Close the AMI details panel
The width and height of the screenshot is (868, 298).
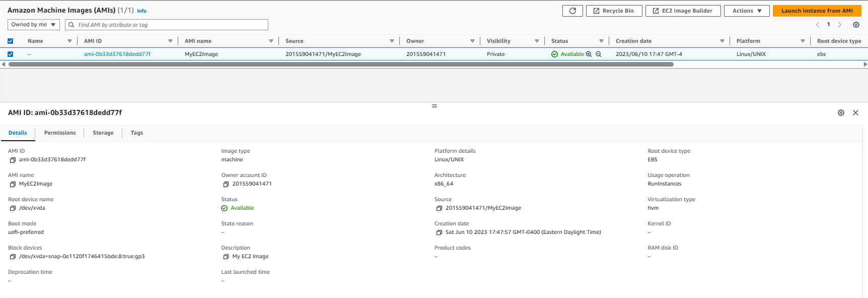pos(855,113)
